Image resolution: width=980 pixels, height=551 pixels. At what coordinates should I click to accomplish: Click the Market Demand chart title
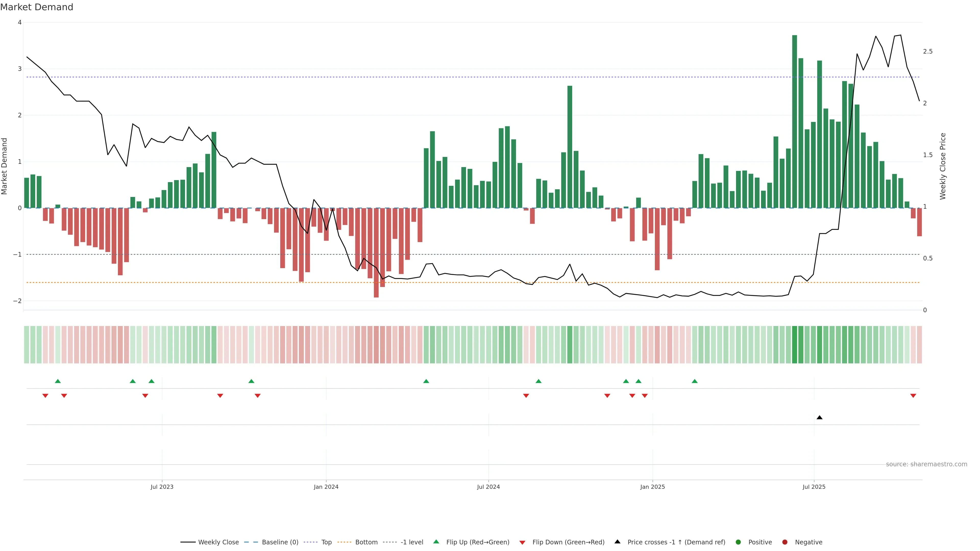(x=36, y=7)
